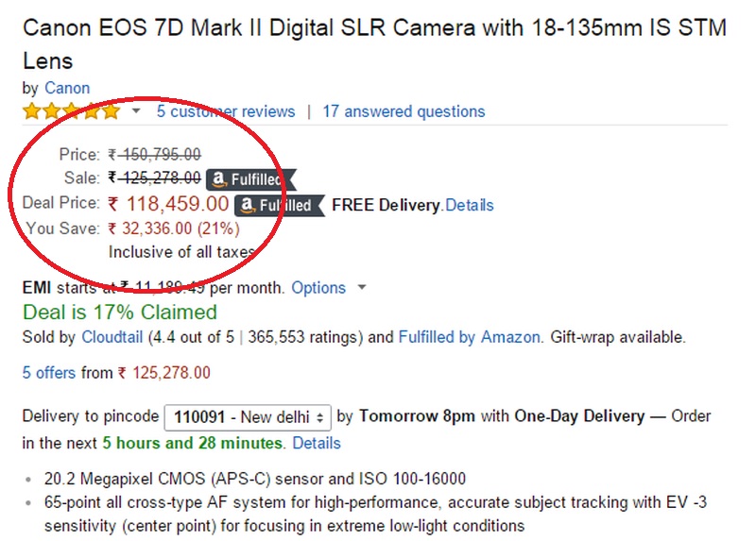
Task: Click the five-star rating icons
Action: pyautogui.click(x=72, y=111)
